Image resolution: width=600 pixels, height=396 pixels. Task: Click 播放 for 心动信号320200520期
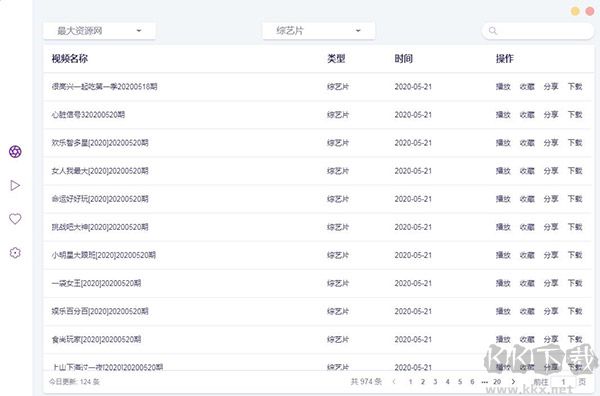point(503,115)
